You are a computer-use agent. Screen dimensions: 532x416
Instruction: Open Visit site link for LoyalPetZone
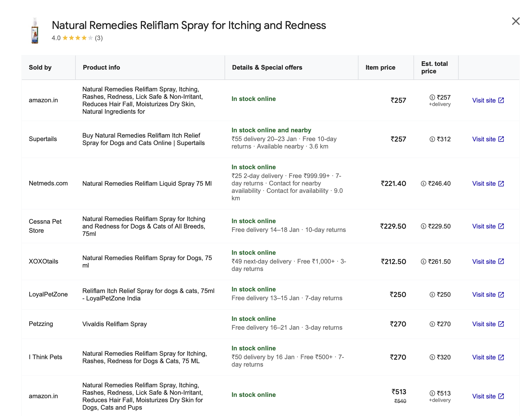pos(484,295)
